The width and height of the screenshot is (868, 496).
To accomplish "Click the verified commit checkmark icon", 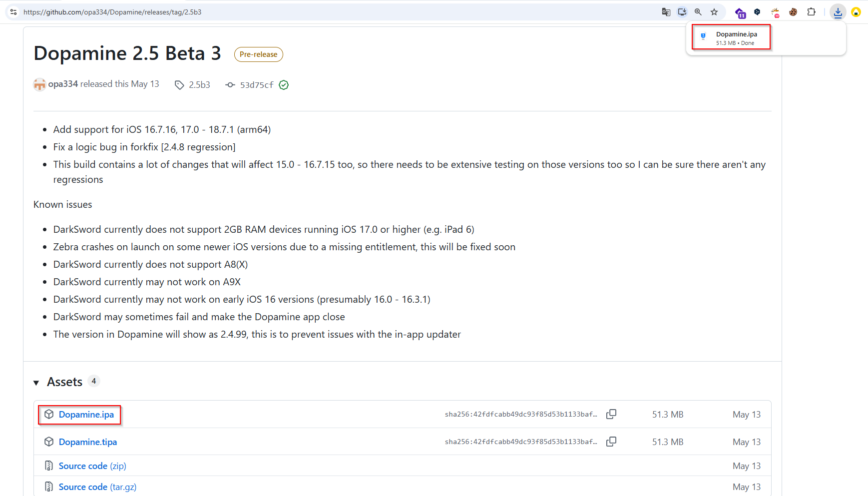I will tap(284, 85).
